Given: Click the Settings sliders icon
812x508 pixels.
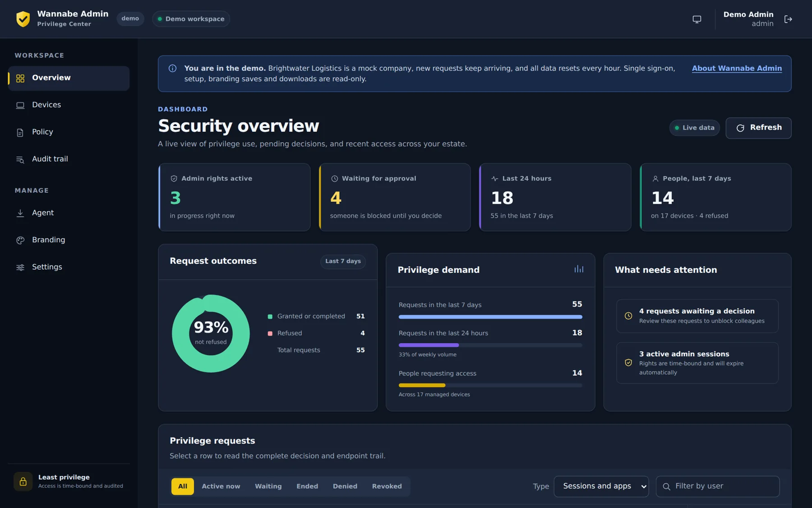Looking at the screenshot, I should (x=20, y=267).
